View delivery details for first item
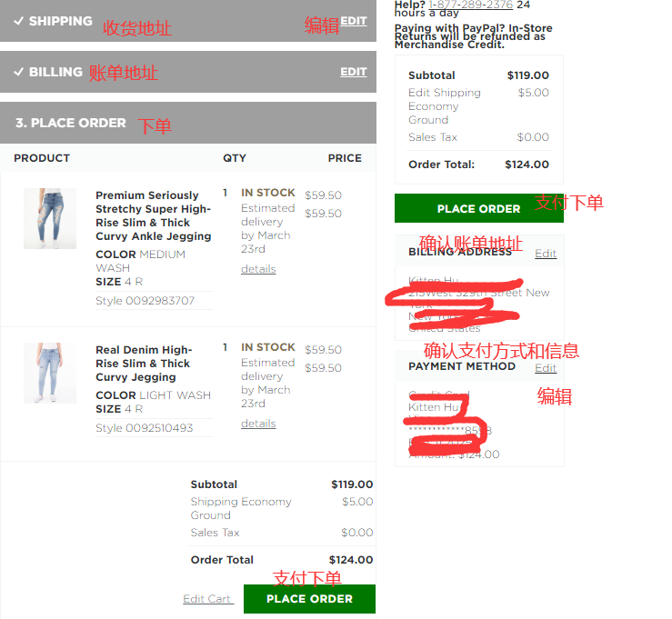Screen dimensions: 672x619 coord(258,269)
